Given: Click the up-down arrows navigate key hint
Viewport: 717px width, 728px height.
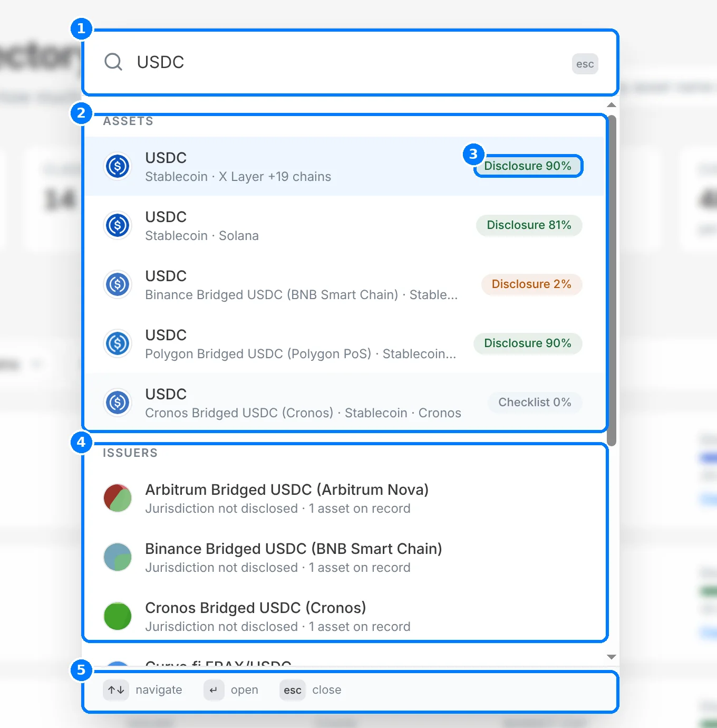Looking at the screenshot, I should [x=116, y=690].
